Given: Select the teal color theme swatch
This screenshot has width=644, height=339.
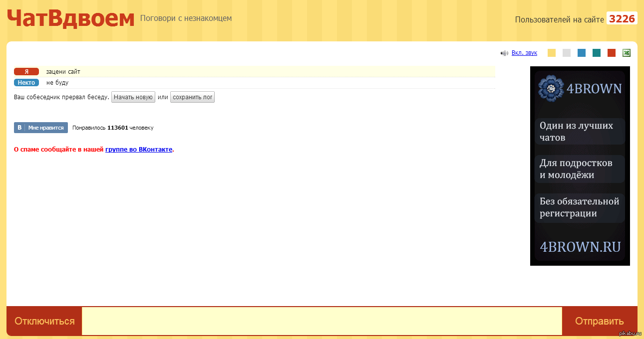Looking at the screenshot, I should pos(597,53).
